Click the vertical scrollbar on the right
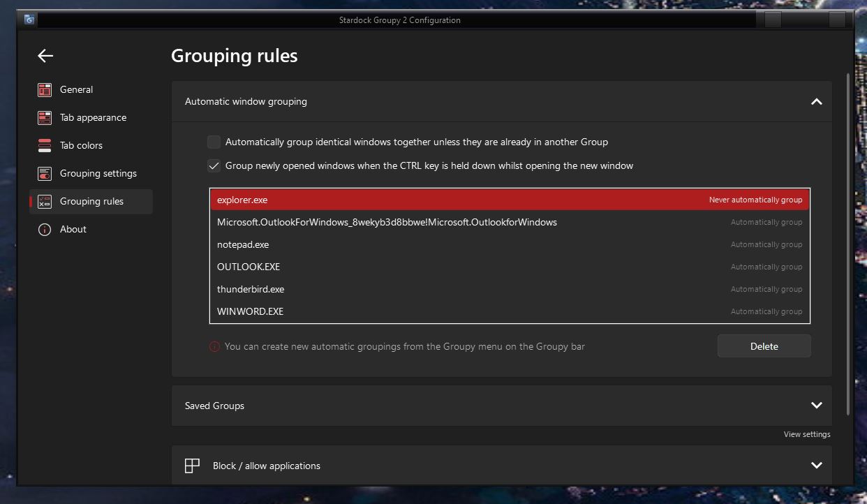The width and height of the screenshot is (867, 504). [x=849, y=244]
